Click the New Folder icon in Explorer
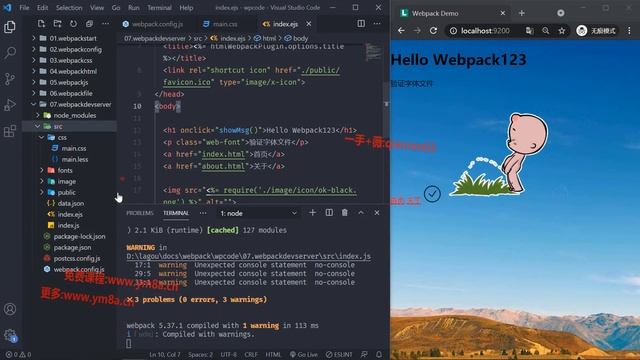Viewport: 640px width, 360px height. coord(58,24)
